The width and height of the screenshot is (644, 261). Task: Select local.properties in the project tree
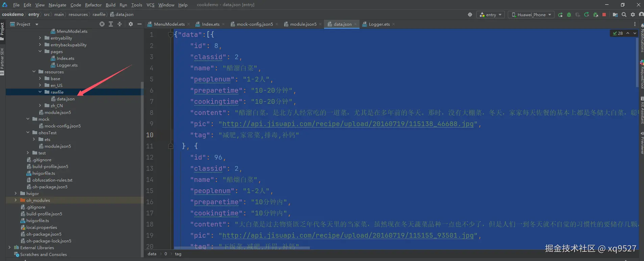(42, 227)
